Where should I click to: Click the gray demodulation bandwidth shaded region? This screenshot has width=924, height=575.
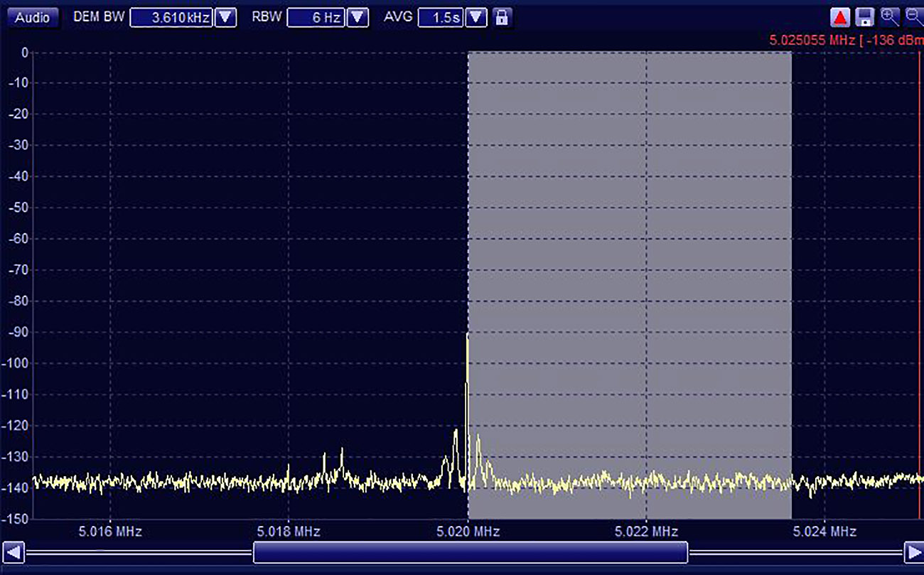tap(629, 249)
